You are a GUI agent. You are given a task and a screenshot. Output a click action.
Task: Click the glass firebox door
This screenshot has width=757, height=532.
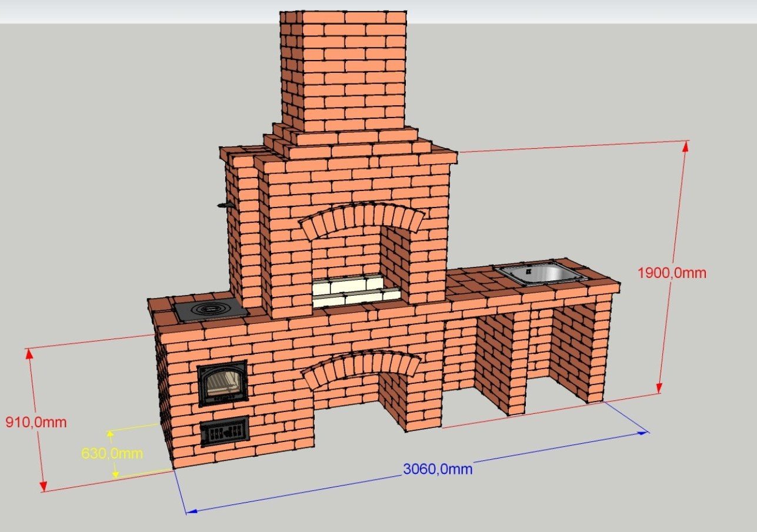[222, 384]
